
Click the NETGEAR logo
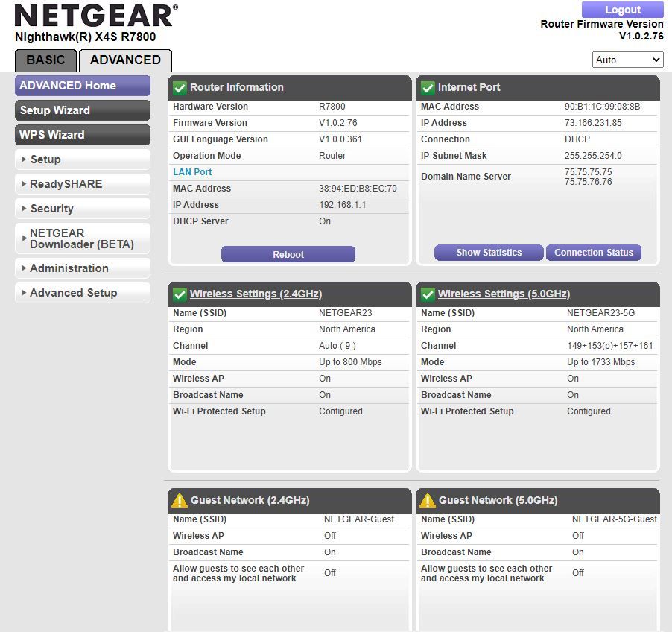pos(96,16)
